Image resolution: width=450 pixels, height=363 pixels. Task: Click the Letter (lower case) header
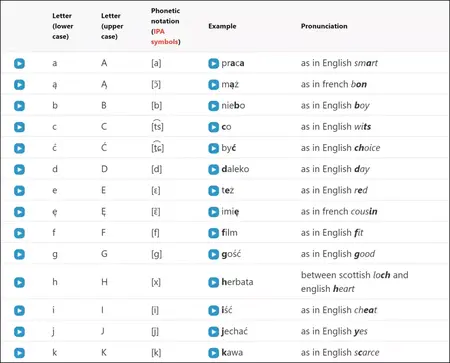coord(63,26)
